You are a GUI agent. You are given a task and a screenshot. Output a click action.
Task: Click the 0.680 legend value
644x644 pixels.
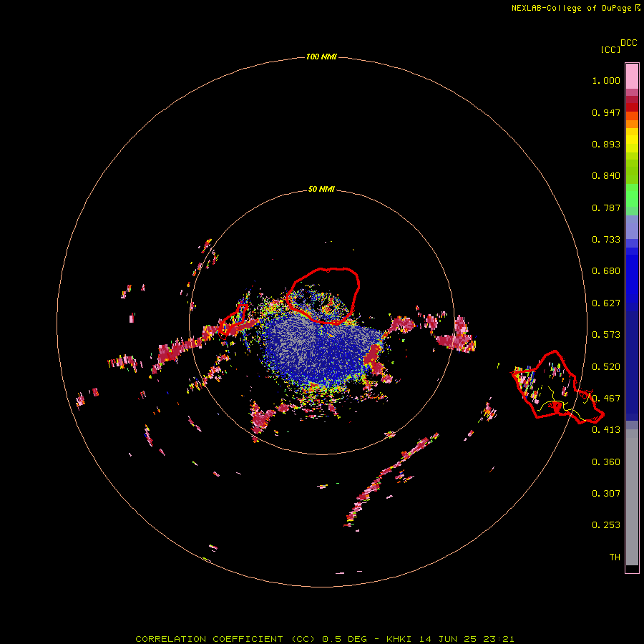(606, 271)
